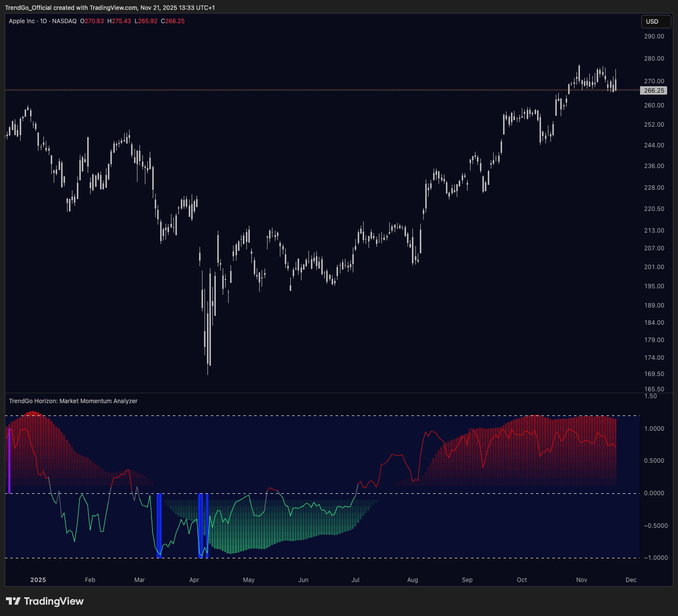The height and width of the screenshot is (616, 678).
Task: Click the NASDAQ exchange label
Action: tap(64, 21)
